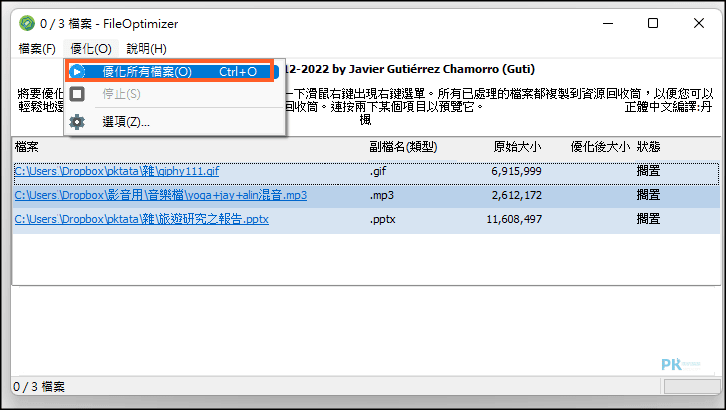Click the status bar text 0 / 3 檔案

(39, 387)
